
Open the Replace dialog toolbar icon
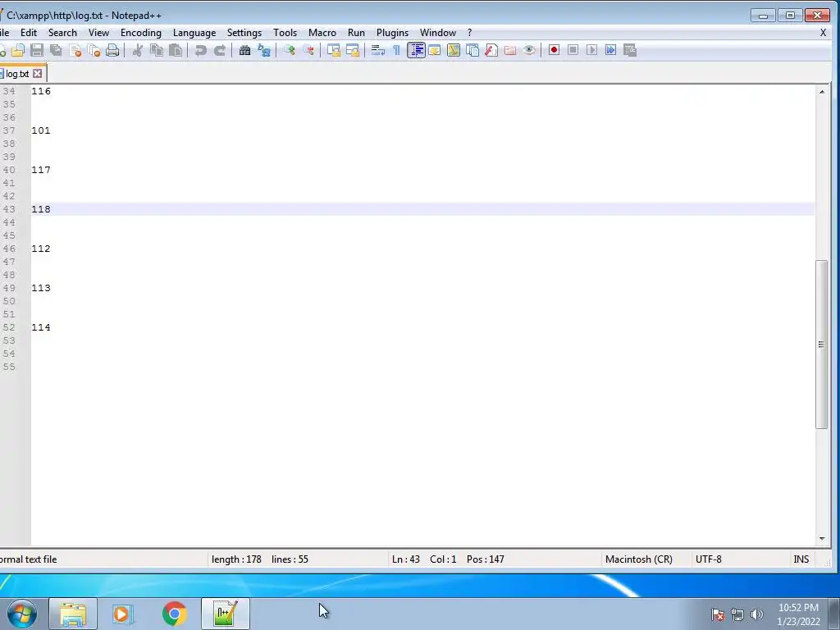pyautogui.click(x=263, y=50)
